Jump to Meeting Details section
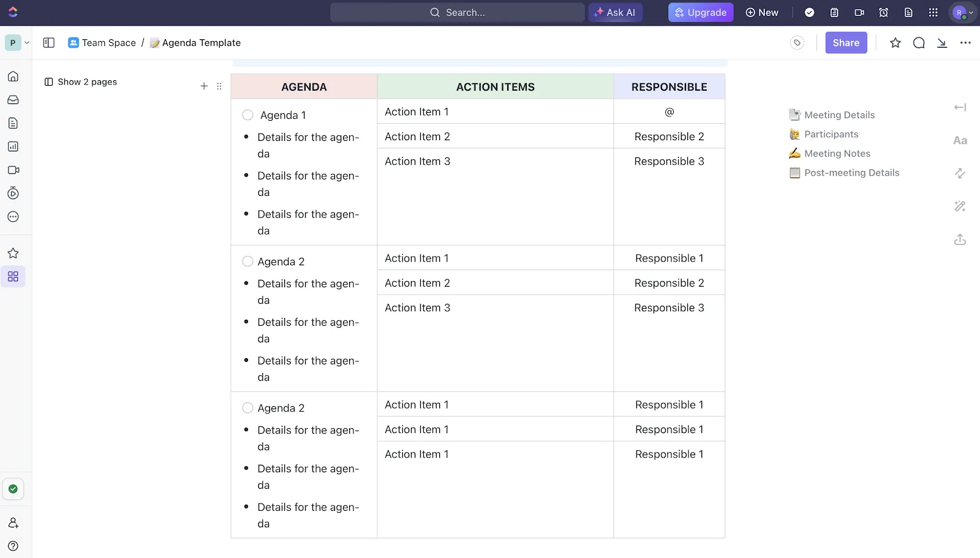The width and height of the screenshot is (980, 558). [x=832, y=115]
